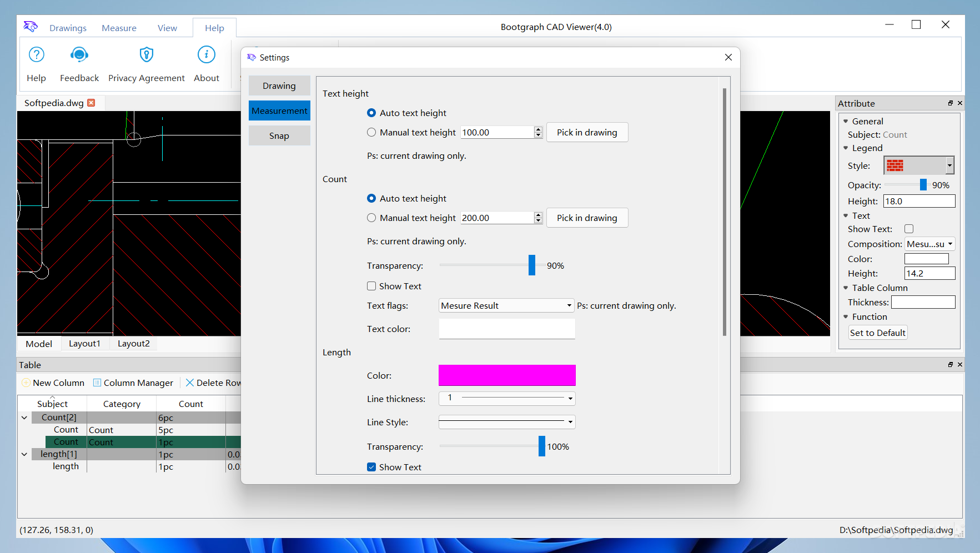Click the Opacity slider in Attribute panel
Image resolution: width=980 pixels, height=553 pixels.
click(x=923, y=185)
